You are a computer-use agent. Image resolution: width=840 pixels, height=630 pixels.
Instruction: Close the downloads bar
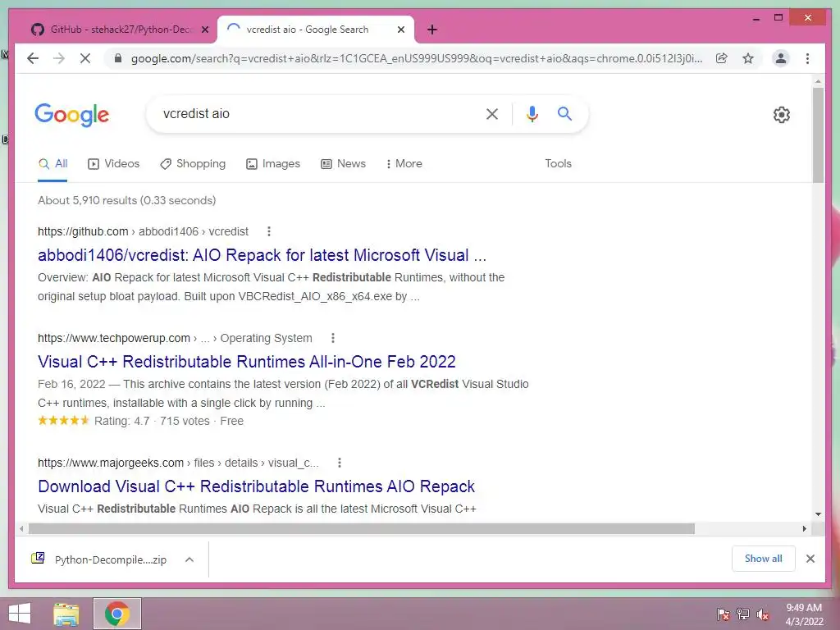pyautogui.click(x=810, y=559)
